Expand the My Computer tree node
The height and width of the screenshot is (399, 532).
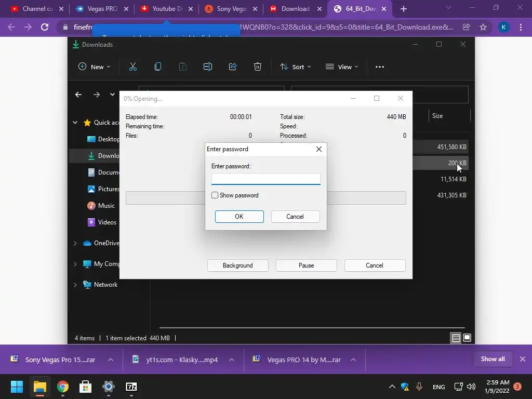pyautogui.click(x=75, y=264)
